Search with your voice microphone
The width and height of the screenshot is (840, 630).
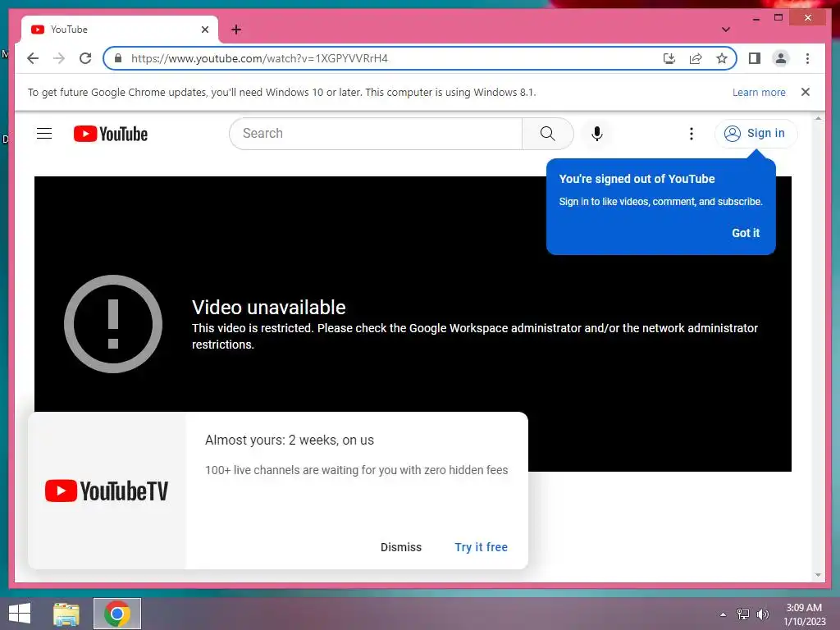tap(597, 134)
